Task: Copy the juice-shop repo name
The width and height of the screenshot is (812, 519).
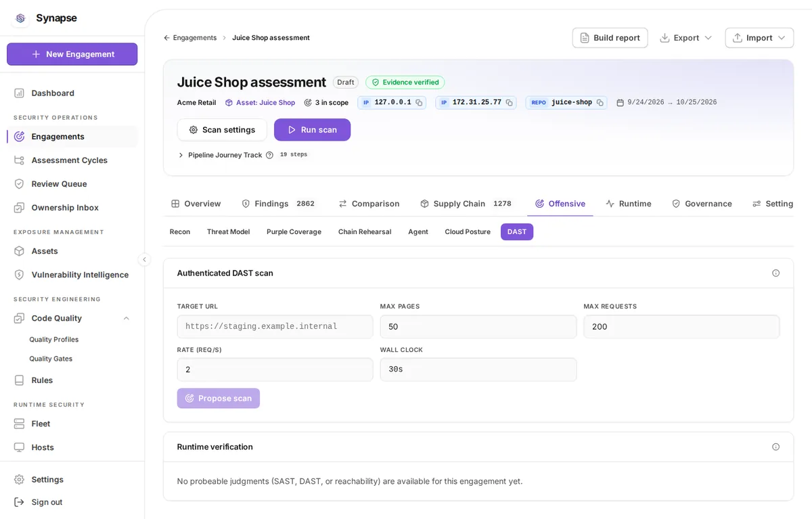Action: (x=600, y=103)
